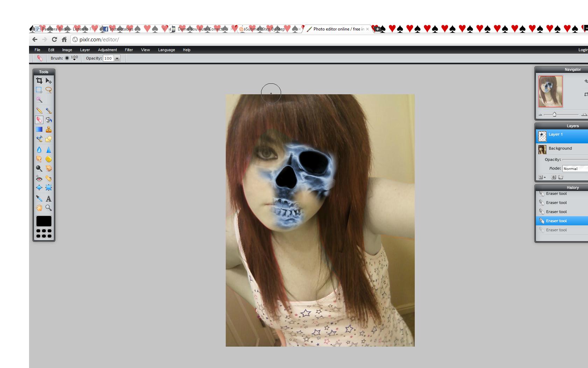Image resolution: width=588 pixels, height=368 pixels.
Task: Select the Pencil tool
Action: (39, 110)
